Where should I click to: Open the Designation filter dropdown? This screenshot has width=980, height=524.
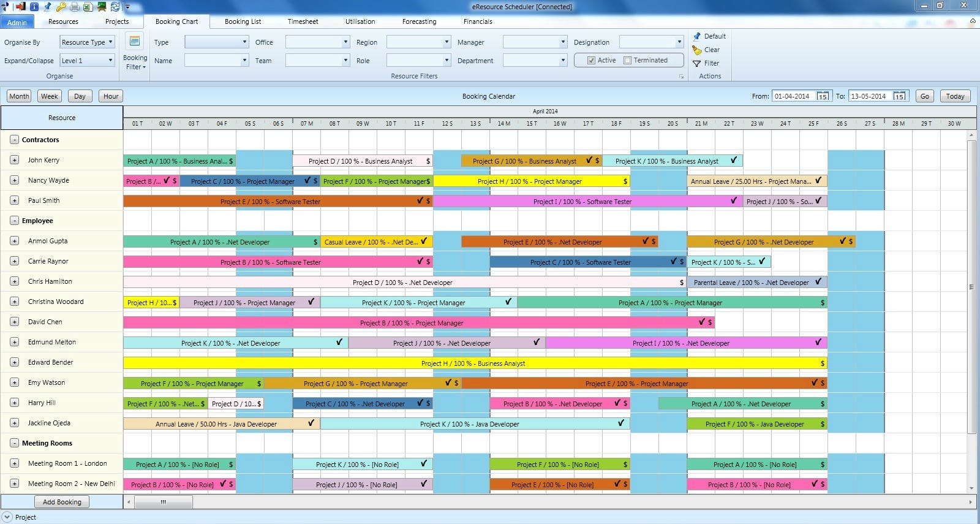[651, 42]
